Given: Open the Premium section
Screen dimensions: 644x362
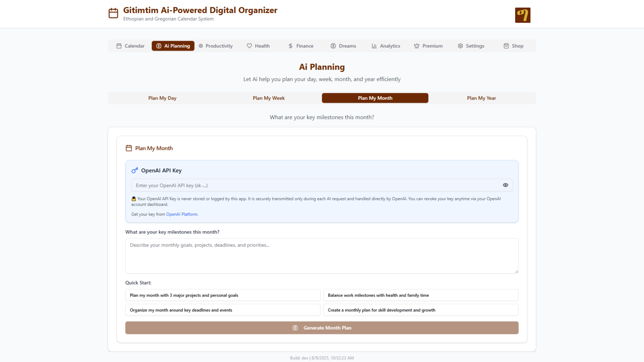Looking at the screenshot, I should pyautogui.click(x=428, y=46).
